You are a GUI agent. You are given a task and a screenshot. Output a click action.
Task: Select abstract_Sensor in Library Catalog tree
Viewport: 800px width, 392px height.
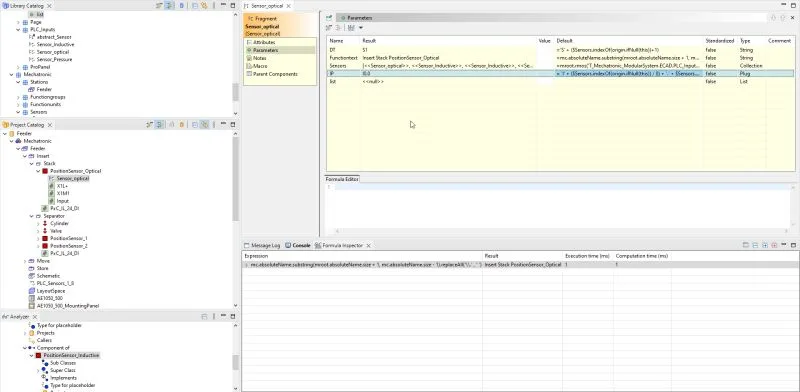(54, 37)
